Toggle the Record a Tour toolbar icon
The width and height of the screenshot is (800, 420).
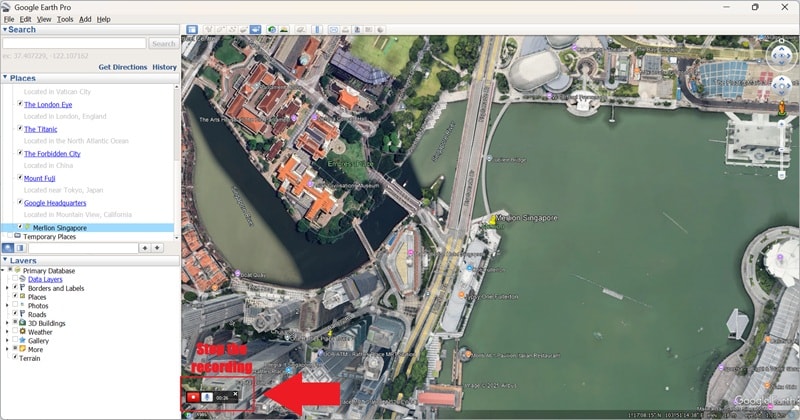pos(255,30)
